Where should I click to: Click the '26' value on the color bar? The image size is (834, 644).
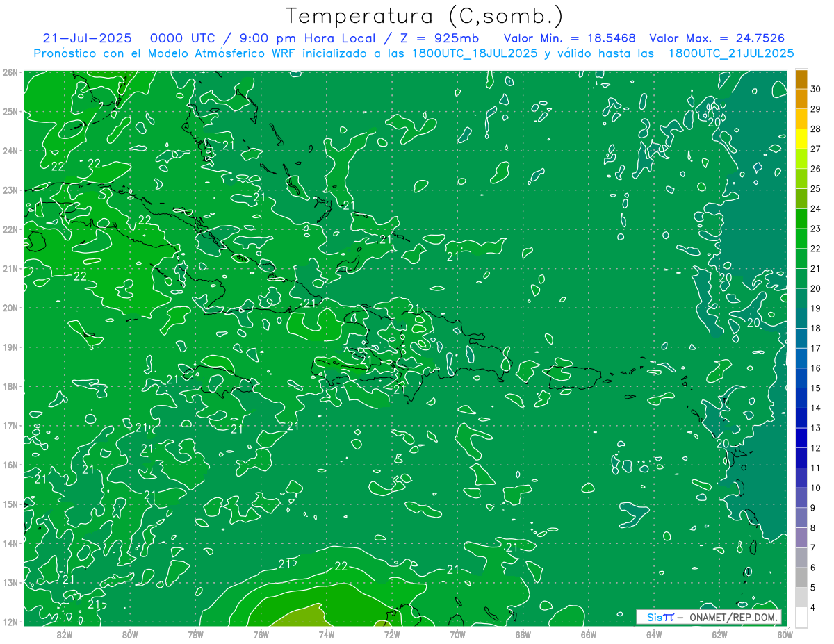(x=815, y=169)
